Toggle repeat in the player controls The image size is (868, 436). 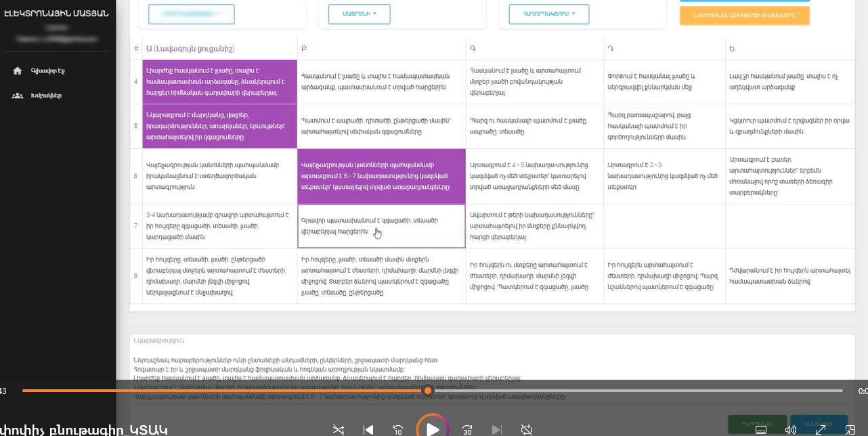[527, 429]
